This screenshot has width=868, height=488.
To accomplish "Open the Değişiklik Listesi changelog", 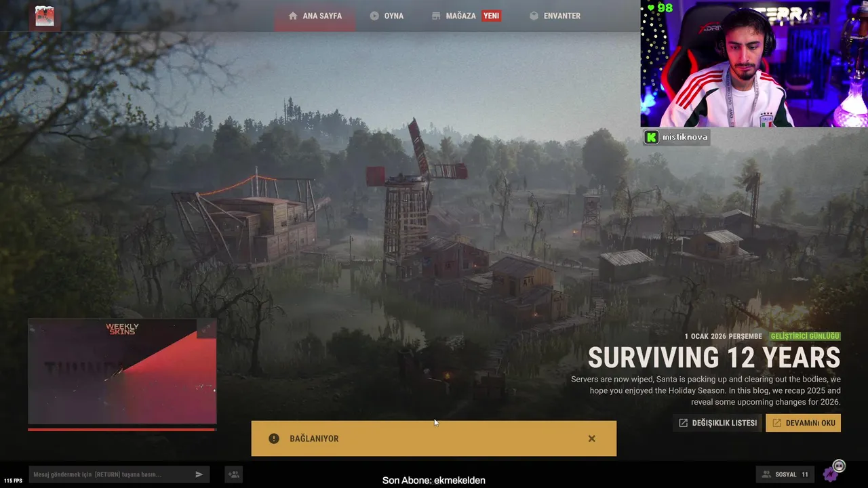I will click(717, 423).
